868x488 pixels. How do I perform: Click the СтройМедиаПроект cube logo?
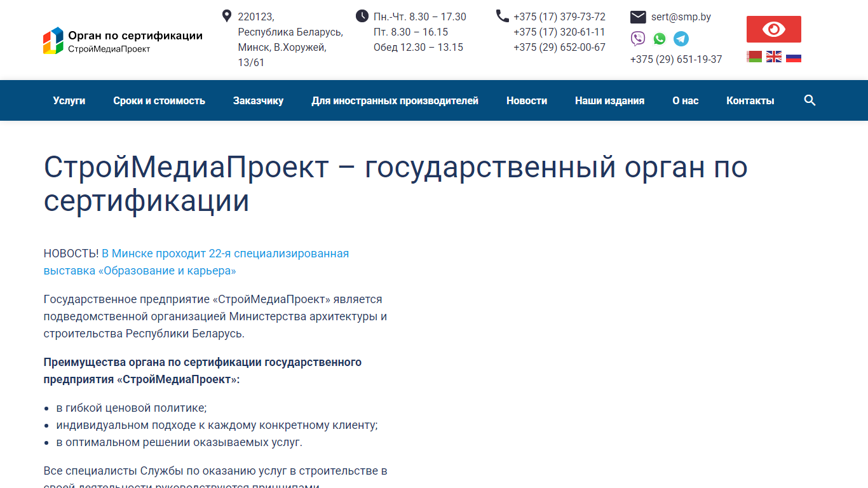[x=53, y=41]
